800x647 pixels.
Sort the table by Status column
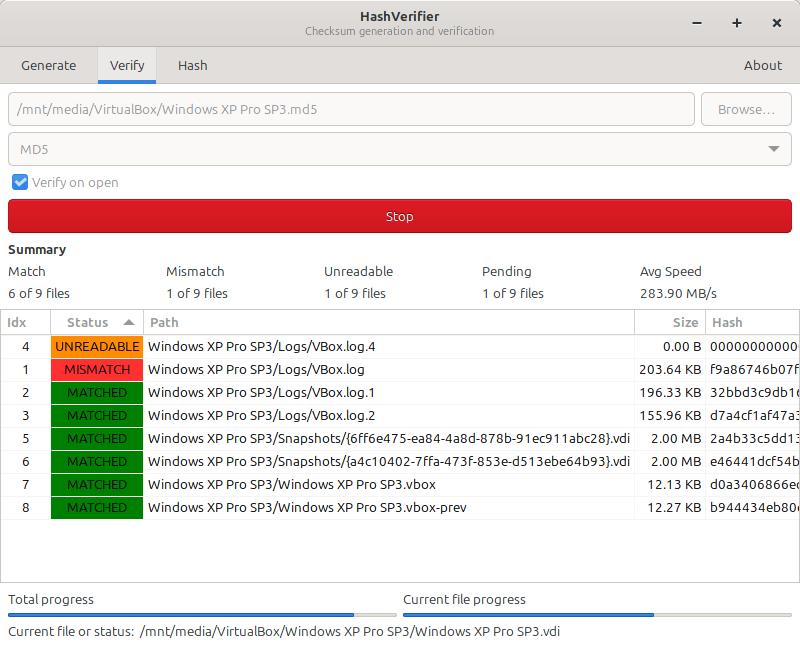coord(88,323)
